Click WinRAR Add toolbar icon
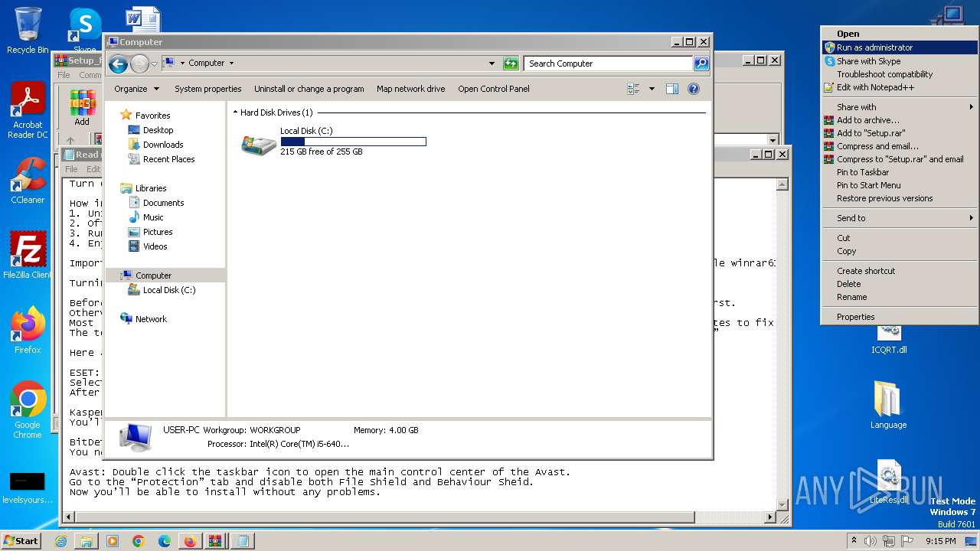 click(82, 108)
